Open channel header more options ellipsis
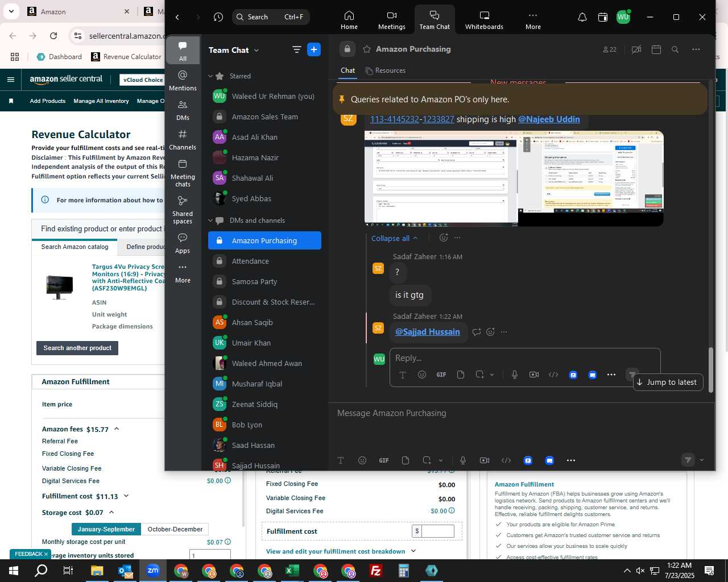This screenshot has height=582, width=728. 696,49
